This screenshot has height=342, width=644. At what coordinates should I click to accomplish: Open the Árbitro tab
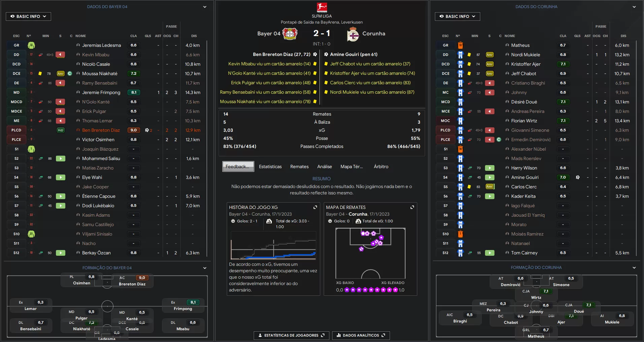[381, 166]
